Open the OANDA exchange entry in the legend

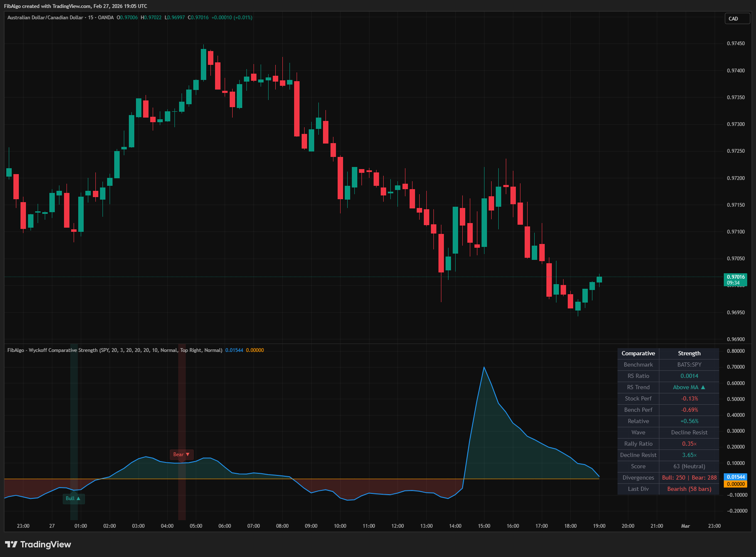coord(105,18)
